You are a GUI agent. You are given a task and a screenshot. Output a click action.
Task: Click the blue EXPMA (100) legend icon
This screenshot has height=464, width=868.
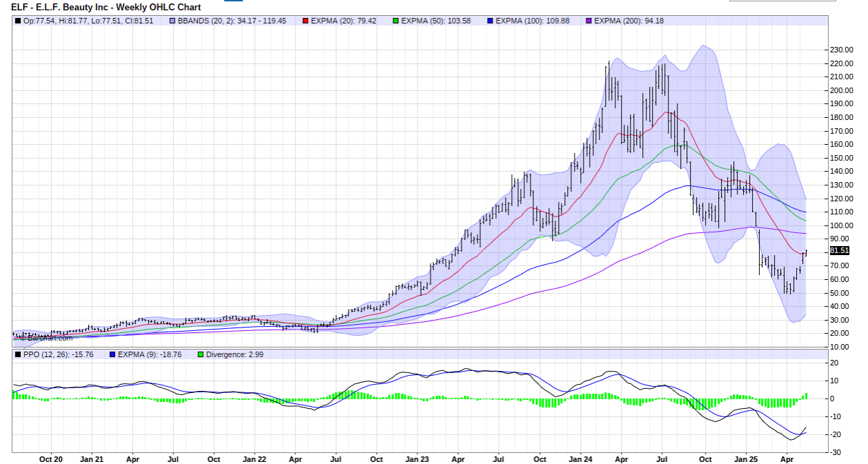coord(489,21)
